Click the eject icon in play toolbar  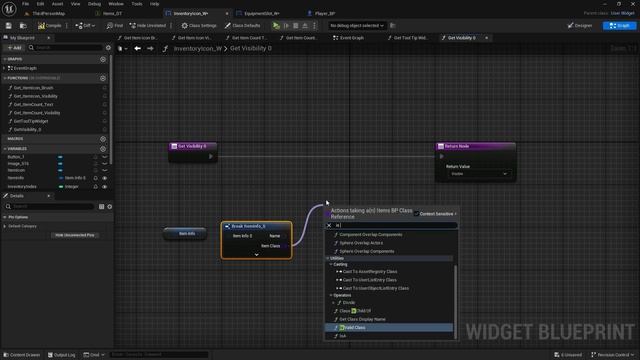pyautogui.click(x=305, y=26)
